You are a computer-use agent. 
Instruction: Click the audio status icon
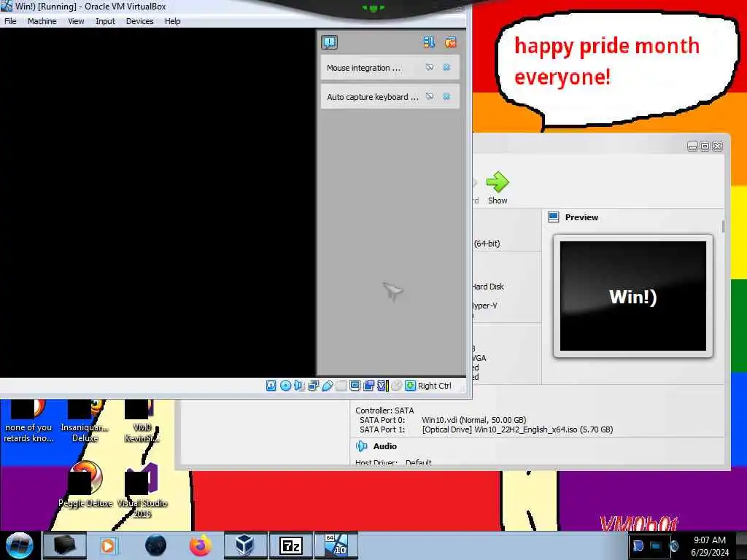pos(298,386)
